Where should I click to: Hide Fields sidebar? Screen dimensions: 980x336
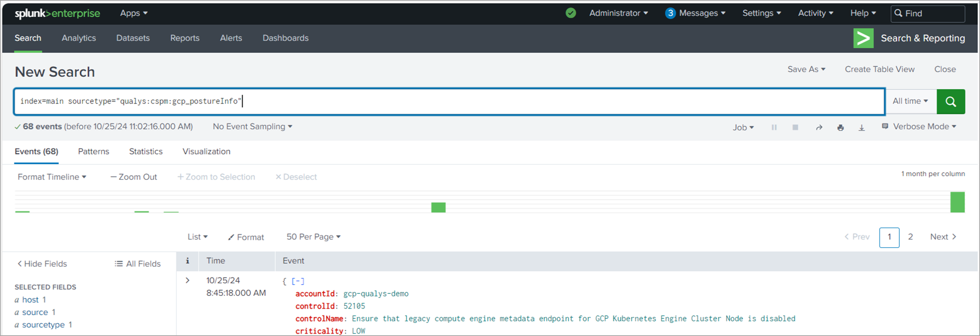(x=42, y=264)
